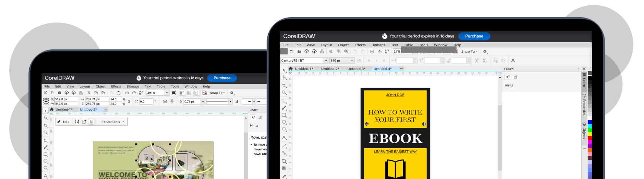The width and height of the screenshot is (644, 179).
Task: Open the Century751 BT font dropdown
Action: (x=326, y=61)
